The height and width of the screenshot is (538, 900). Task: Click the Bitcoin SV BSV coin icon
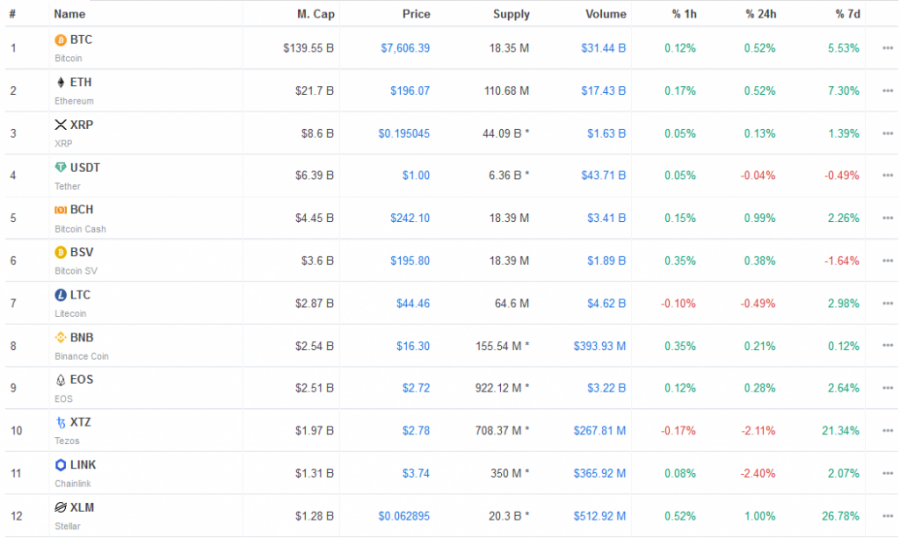[x=60, y=252]
